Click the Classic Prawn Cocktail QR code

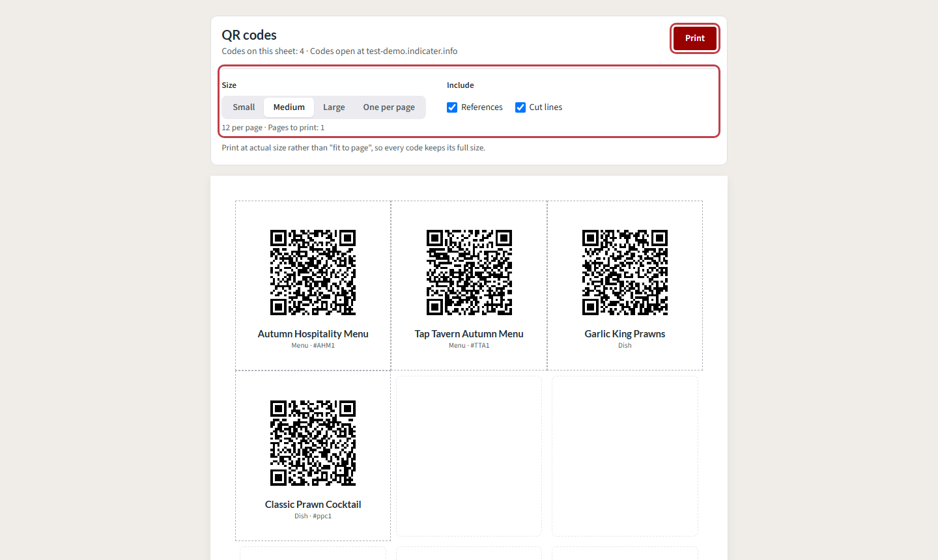click(x=313, y=443)
